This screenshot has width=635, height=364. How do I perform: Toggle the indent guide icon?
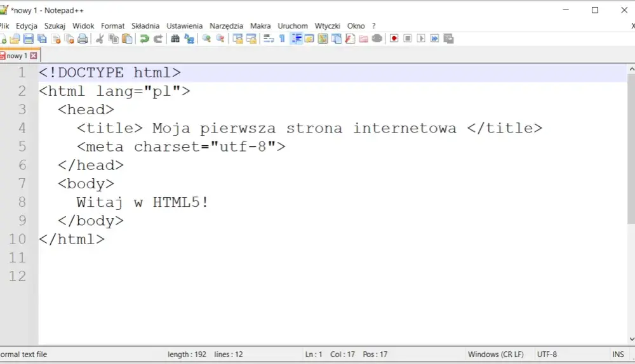[x=297, y=39]
